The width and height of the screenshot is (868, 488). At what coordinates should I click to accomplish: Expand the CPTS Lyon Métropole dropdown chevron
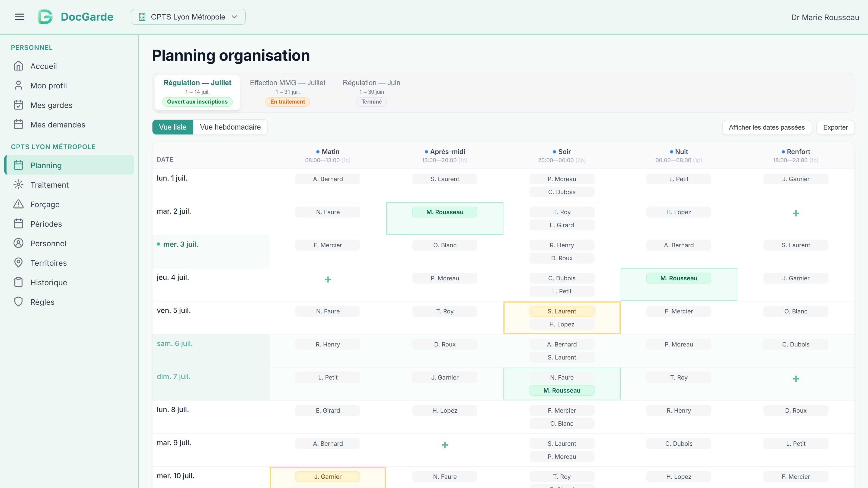pyautogui.click(x=235, y=17)
